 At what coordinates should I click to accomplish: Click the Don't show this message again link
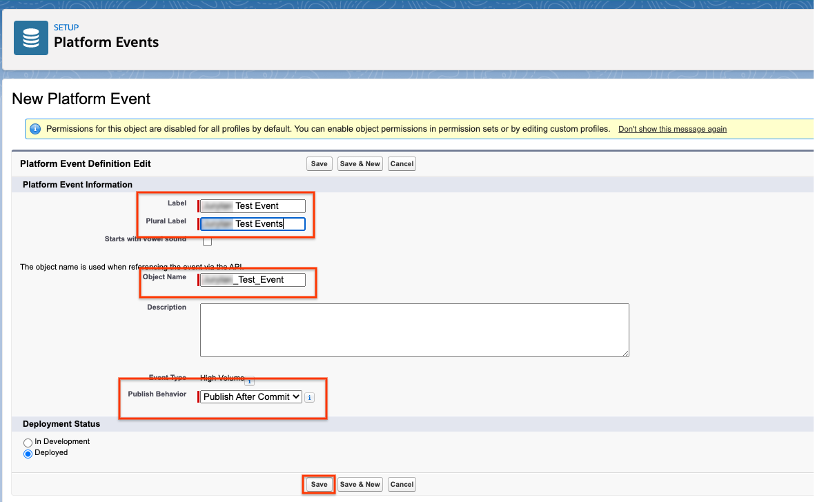click(x=672, y=129)
